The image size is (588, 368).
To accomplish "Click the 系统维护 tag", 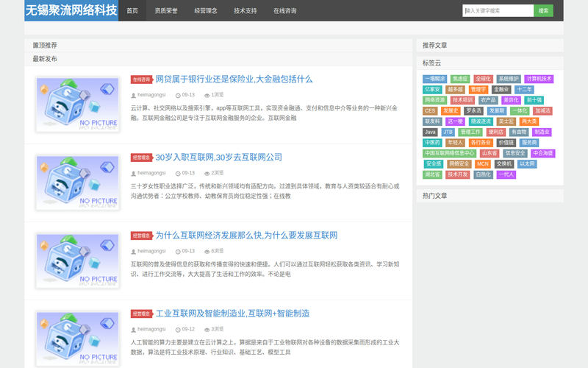I will click(x=509, y=79).
